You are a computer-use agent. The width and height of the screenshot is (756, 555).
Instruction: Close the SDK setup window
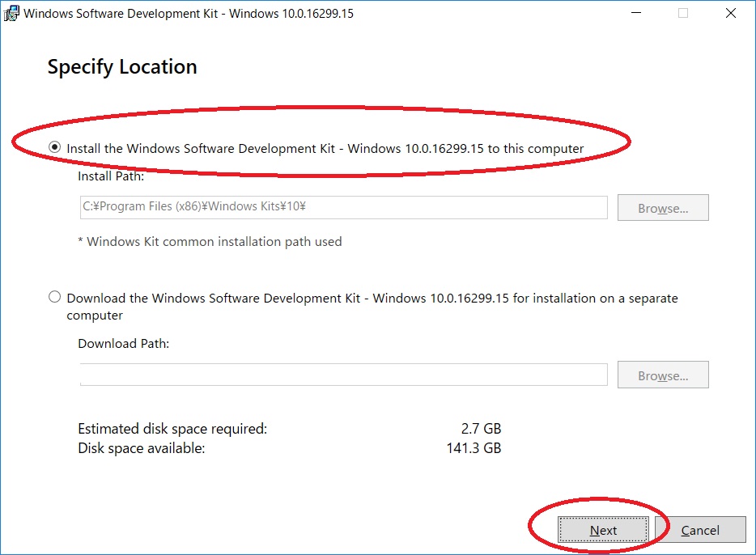[731, 13]
